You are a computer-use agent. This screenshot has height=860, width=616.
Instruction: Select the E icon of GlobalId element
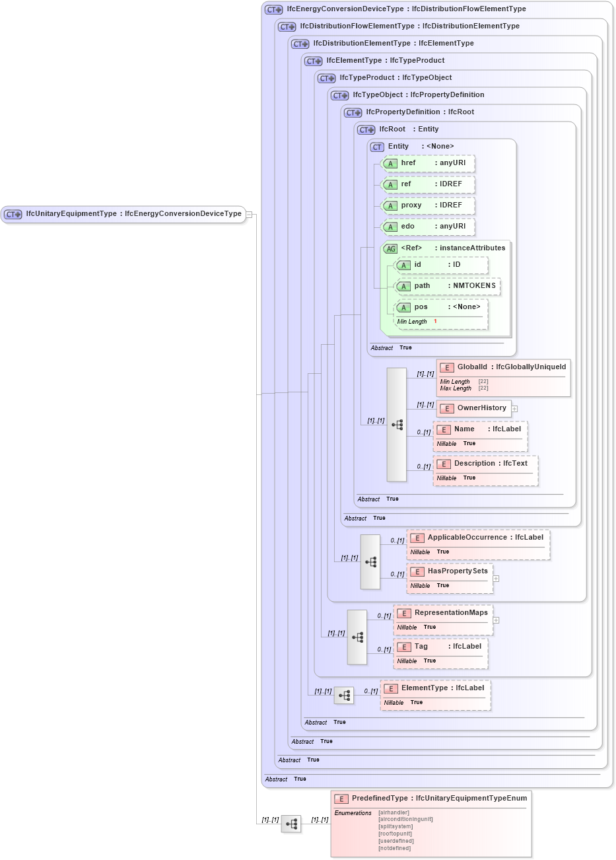point(447,367)
